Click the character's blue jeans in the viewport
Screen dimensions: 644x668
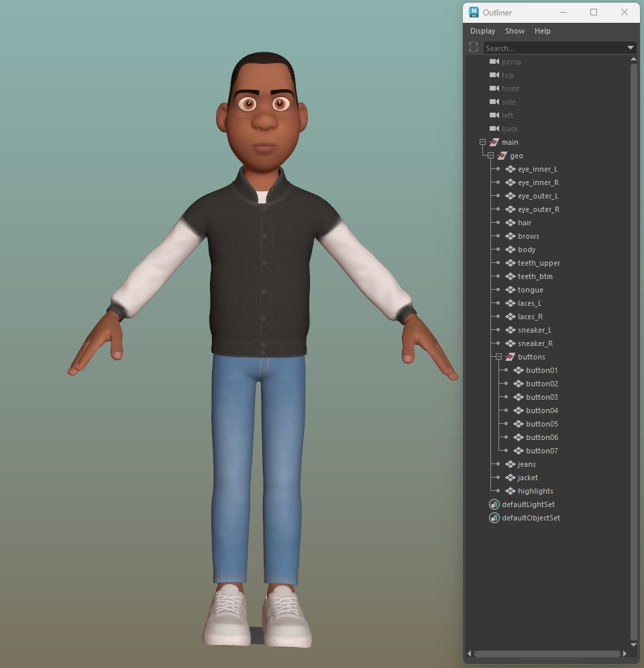tap(259, 469)
